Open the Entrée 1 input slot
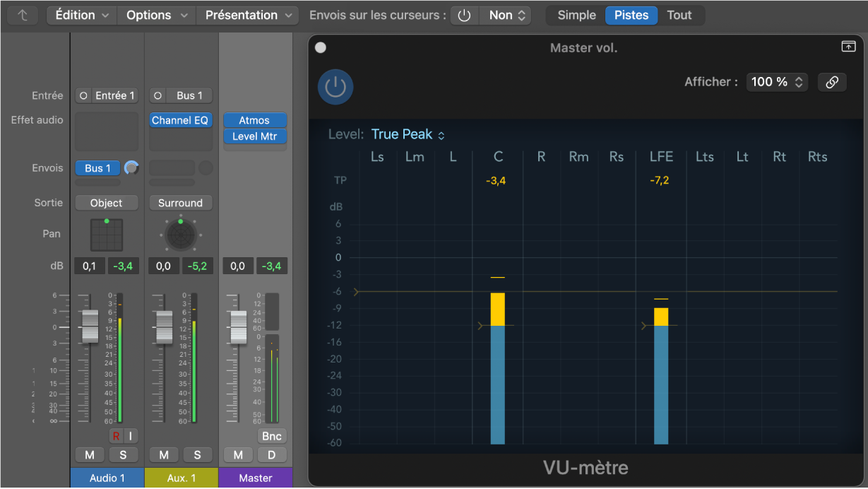 [115, 95]
